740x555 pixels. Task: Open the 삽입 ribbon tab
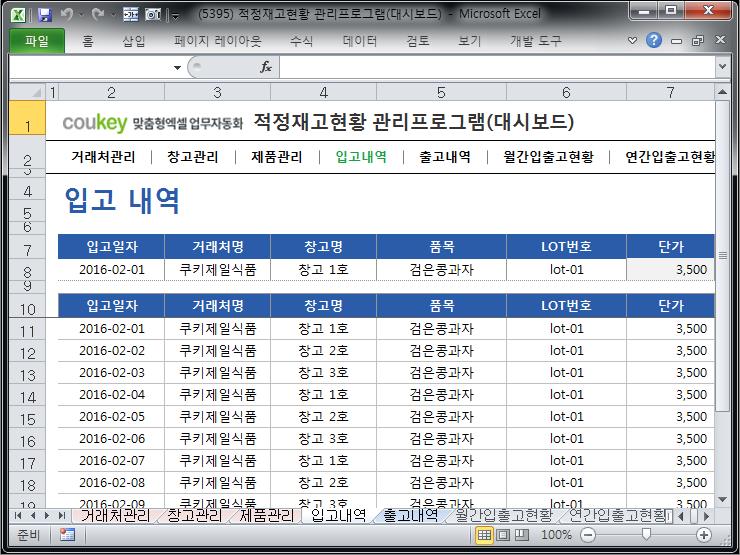(134, 41)
